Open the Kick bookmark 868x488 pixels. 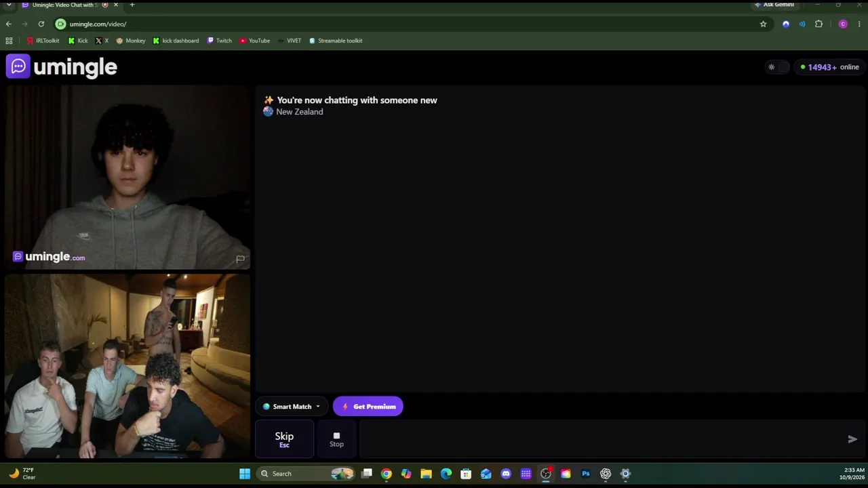[x=78, y=41]
